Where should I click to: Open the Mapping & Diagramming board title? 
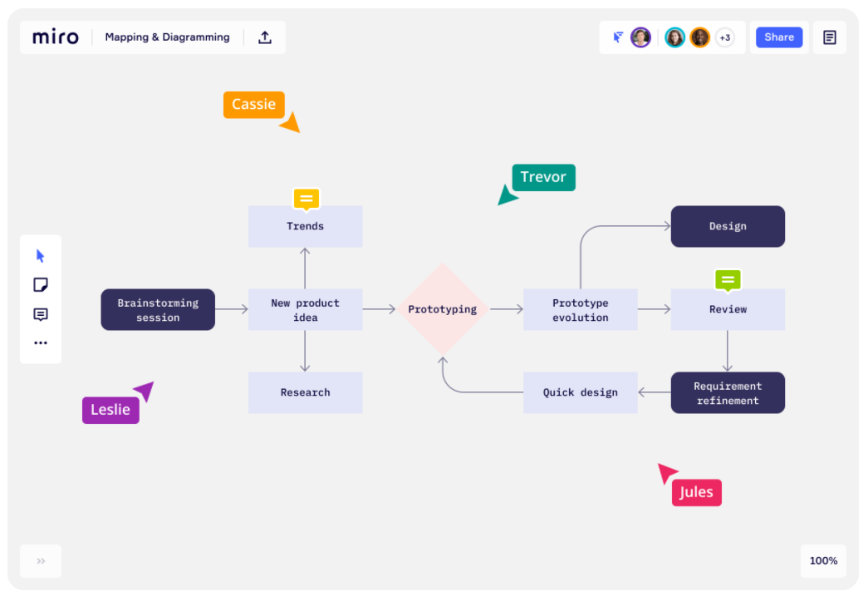167,37
